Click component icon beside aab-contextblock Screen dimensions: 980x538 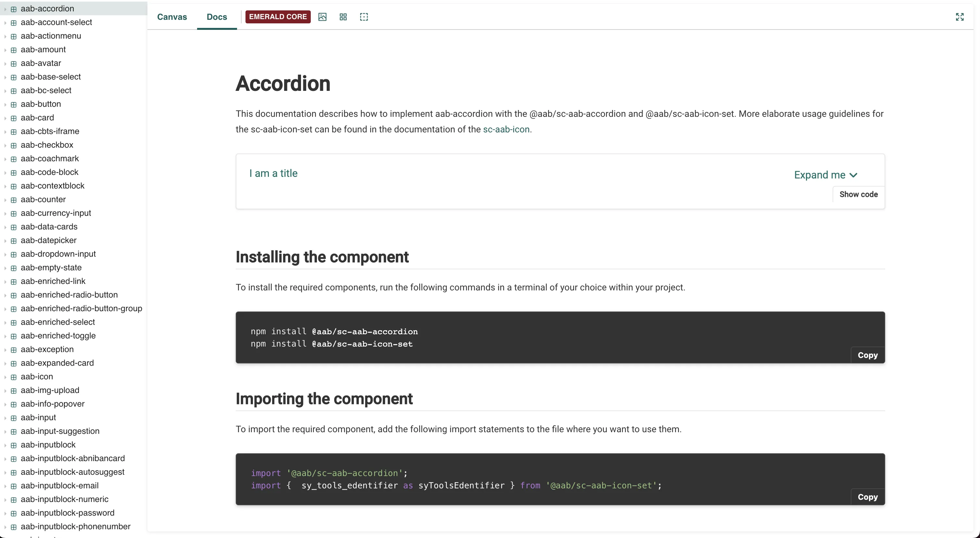[x=14, y=186]
